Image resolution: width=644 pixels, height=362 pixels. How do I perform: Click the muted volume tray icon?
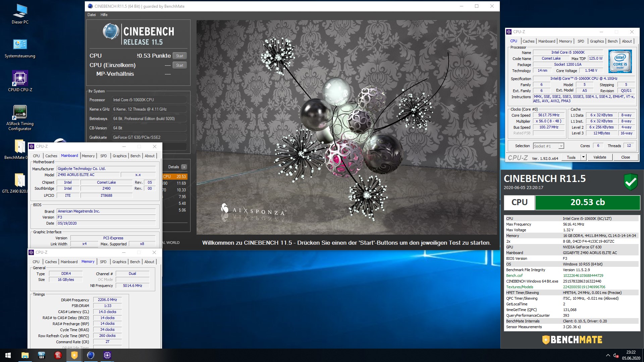616,355
